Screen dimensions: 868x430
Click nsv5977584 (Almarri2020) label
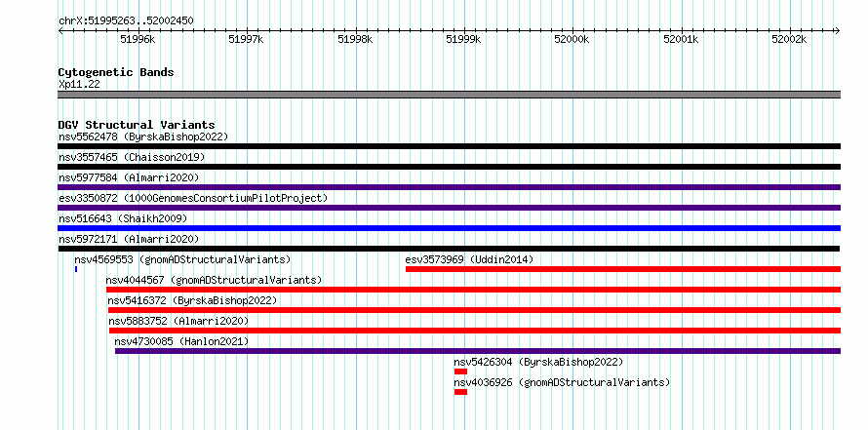pyautogui.click(x=129, y=177)
